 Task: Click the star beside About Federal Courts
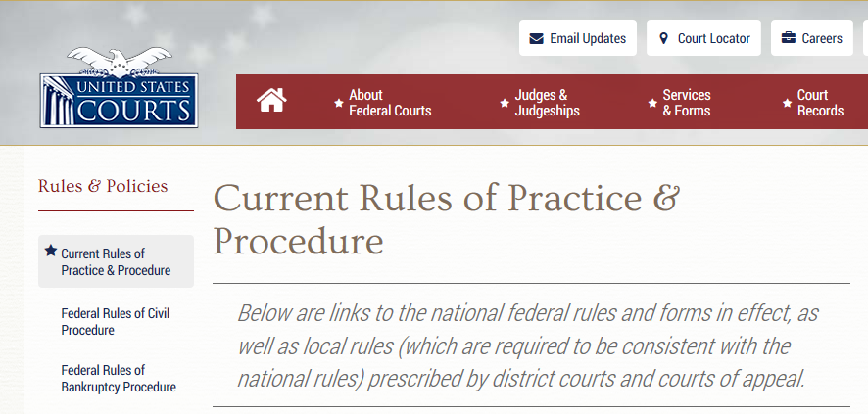tap(339, 103)
